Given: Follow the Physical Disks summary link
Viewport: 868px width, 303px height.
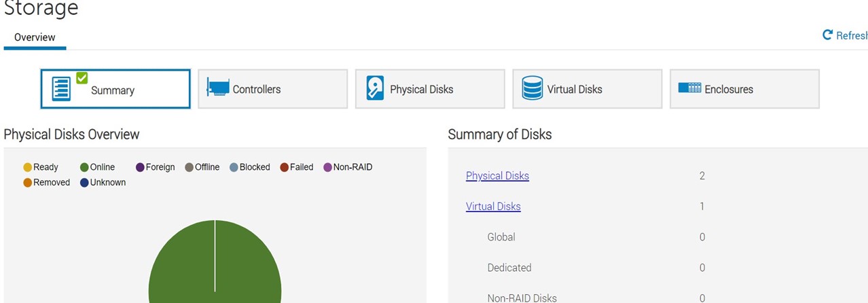Looking at the screenshot, I should (497, 176).
